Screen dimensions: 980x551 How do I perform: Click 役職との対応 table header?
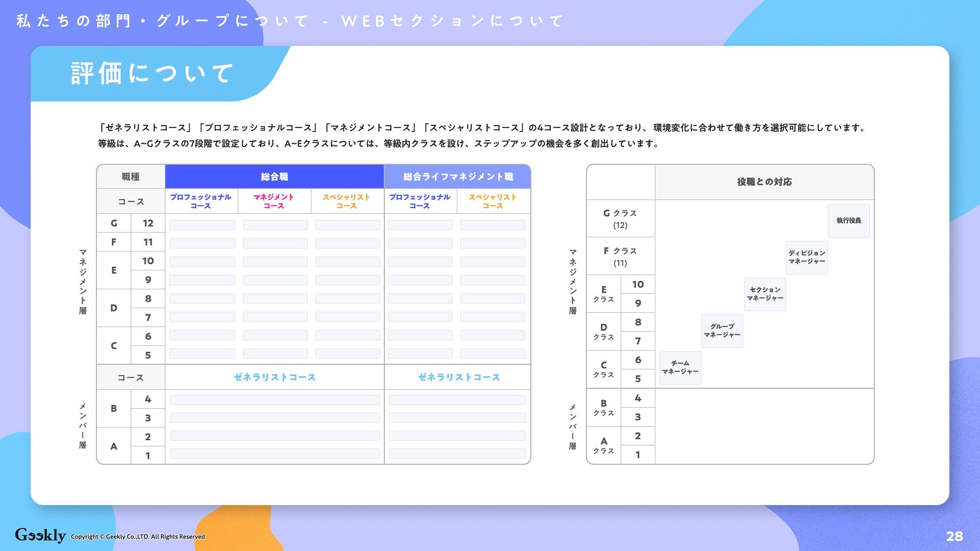pos(764,182)
